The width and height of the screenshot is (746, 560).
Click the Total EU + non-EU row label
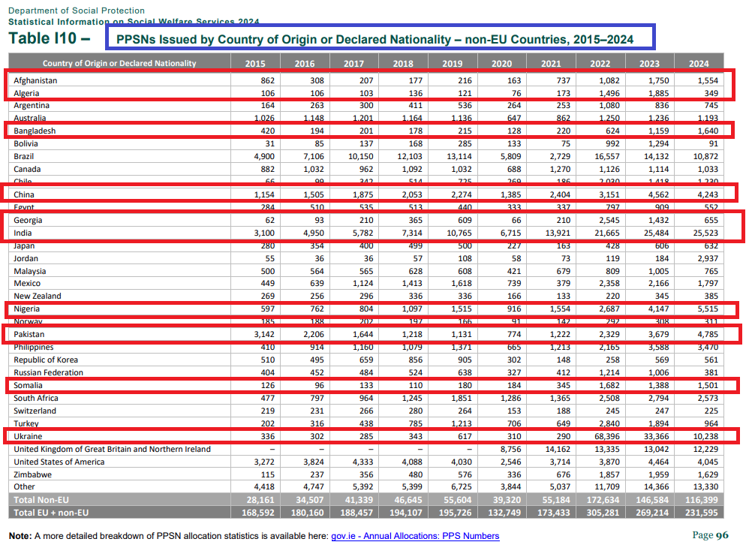click(x=51, y=513)
